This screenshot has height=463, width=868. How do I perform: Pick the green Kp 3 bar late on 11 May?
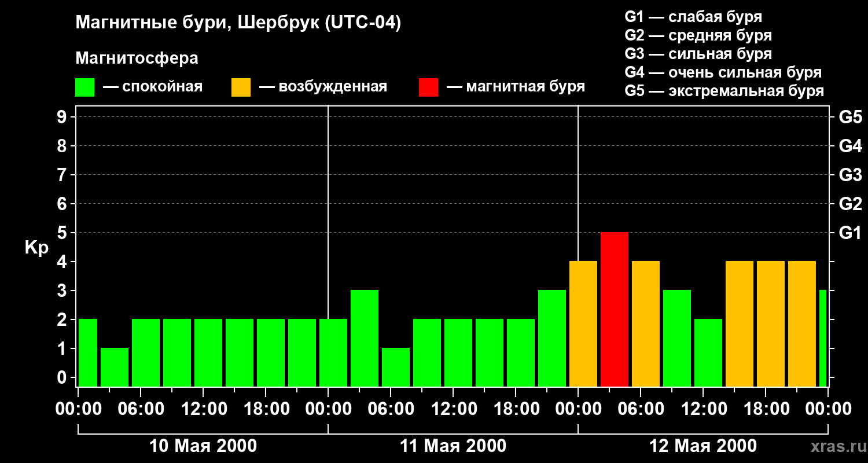coord(552,338)
